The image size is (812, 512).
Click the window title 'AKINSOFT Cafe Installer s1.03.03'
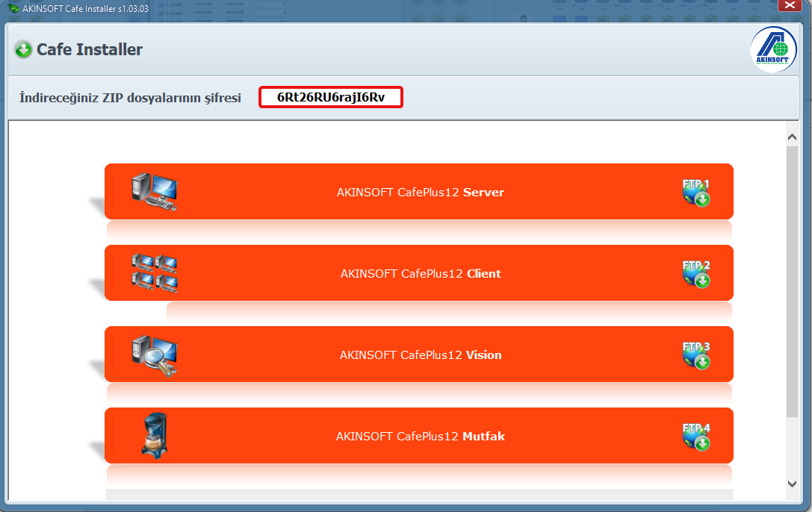(x=85, y=9)
